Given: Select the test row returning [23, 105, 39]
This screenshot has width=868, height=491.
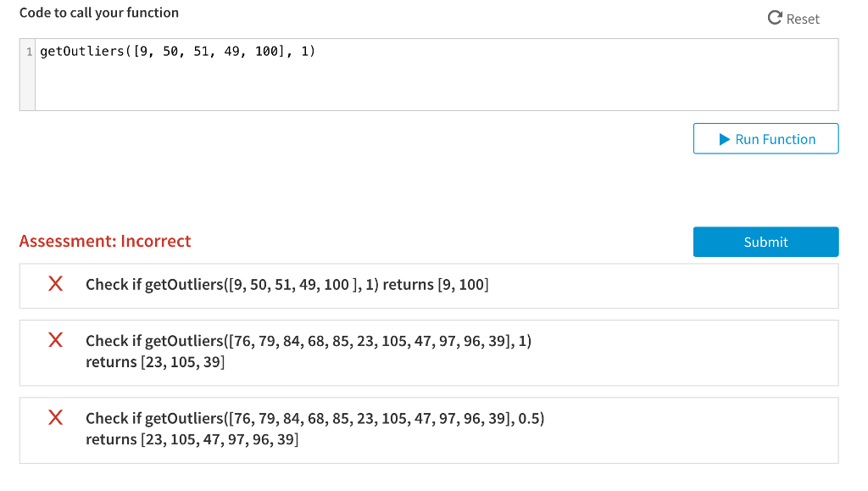Looking at the screenshot, I should click(429, 353).
